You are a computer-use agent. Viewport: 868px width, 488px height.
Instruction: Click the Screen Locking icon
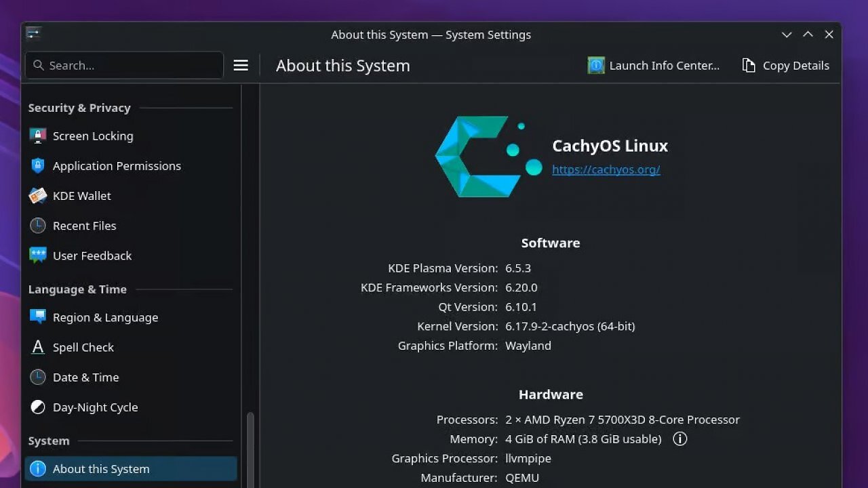(38, 136)
